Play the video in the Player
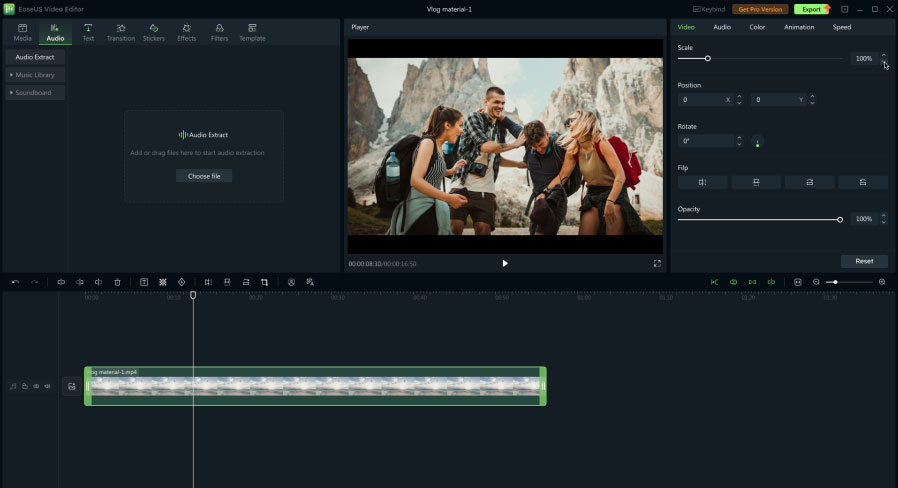The width and height of the screenshot is (898, 488). click(x=505, y=263)
